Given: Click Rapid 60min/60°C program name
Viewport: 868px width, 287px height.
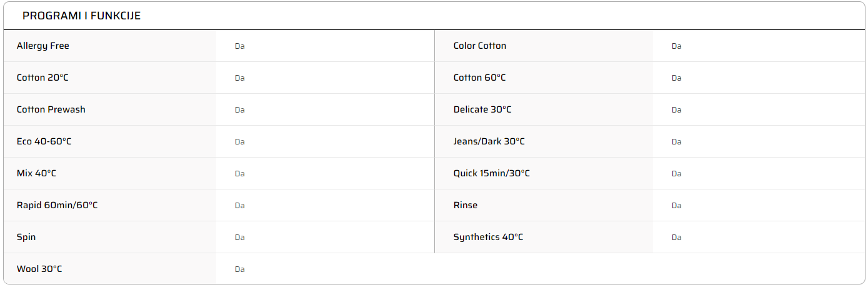Looking at the screenshot, I should (x=57, y=205).
